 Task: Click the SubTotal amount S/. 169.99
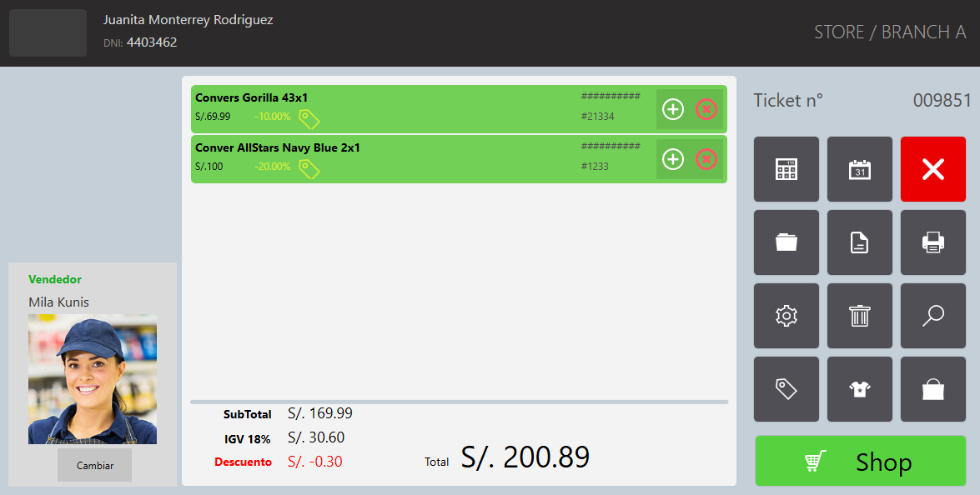(x=320, y=413)
